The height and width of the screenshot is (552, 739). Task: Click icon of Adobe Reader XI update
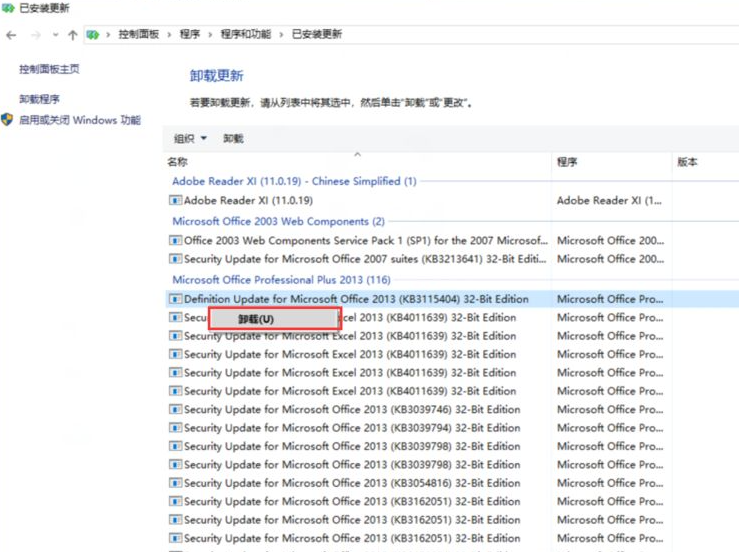[175, 201]
